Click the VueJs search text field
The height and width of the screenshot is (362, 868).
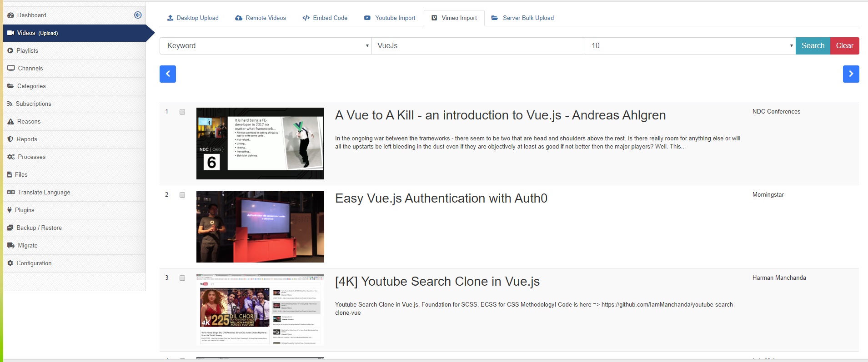pyautogui.click(x=478, y=46)
